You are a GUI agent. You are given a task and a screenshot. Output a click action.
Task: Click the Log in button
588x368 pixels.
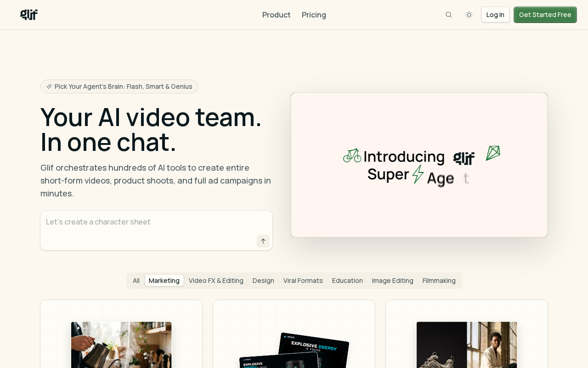click(495, 15)
